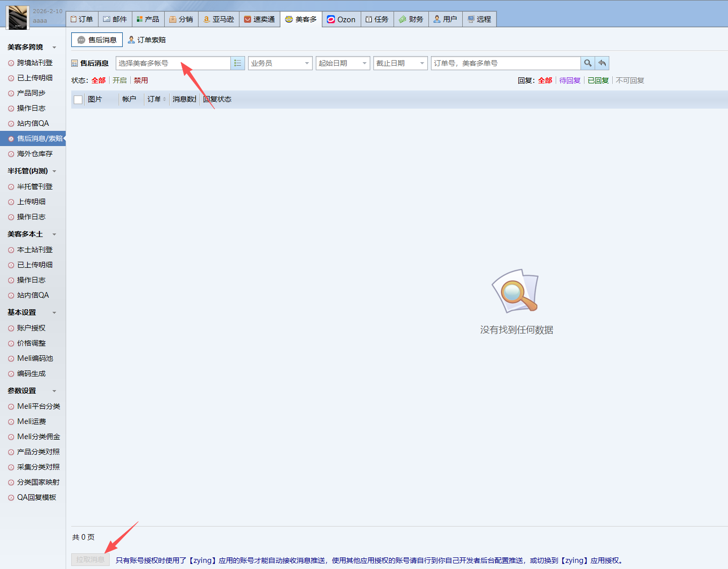728x569 pixels.
Task: Open 账户授权 in sidebar
Action: click(x=31, y=328)
